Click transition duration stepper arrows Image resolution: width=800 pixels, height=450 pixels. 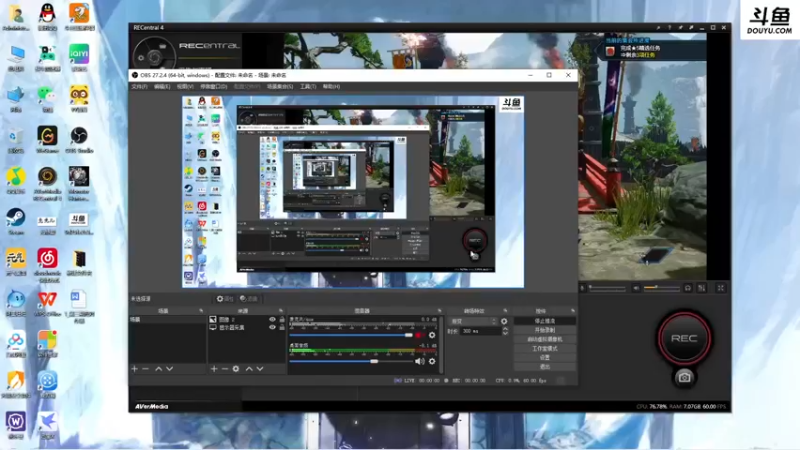[505, 331]
